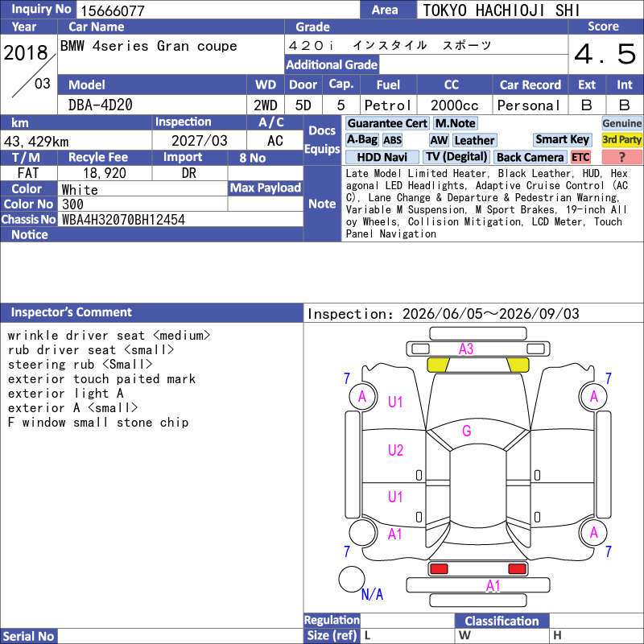Viewport: 644px width, 644px height.
Task: Click the Inquiry No value 15666077
Action: click(x=113, y=10)
